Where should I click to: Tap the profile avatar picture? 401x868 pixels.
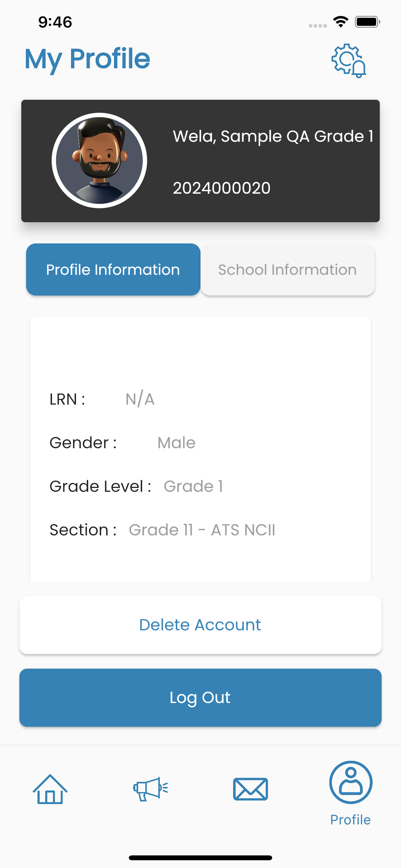click(x=99, y=160)
